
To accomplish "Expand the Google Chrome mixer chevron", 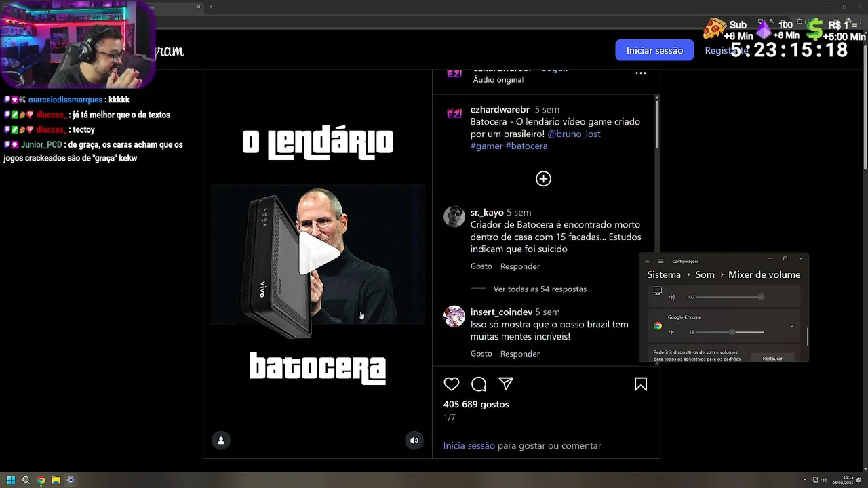I will 792,325.
